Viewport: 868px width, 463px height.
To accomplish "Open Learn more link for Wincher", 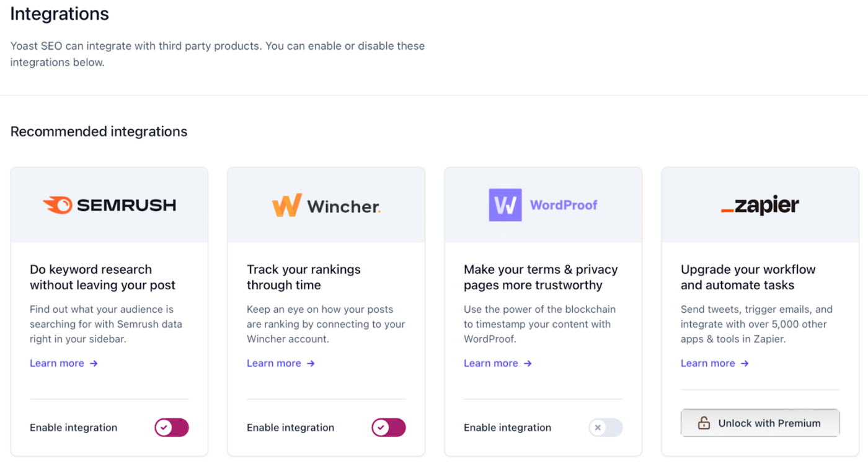I will pyautogui.click(x=274, y=364).
